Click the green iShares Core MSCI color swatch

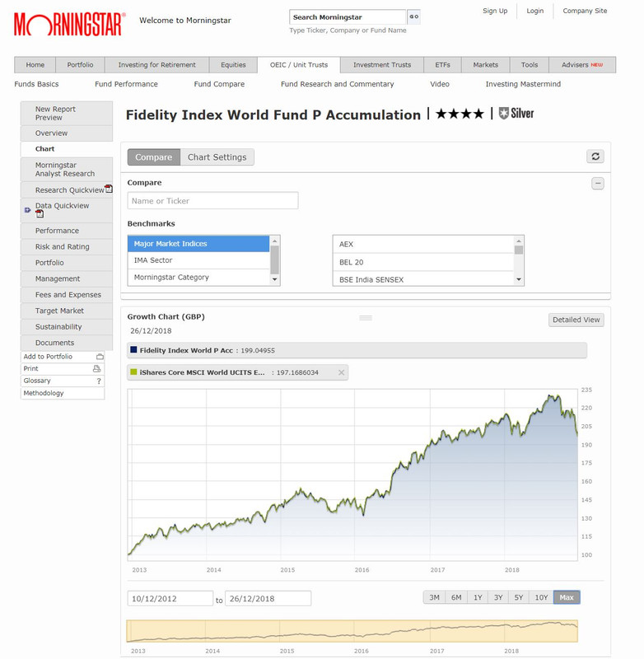(133, 372)
